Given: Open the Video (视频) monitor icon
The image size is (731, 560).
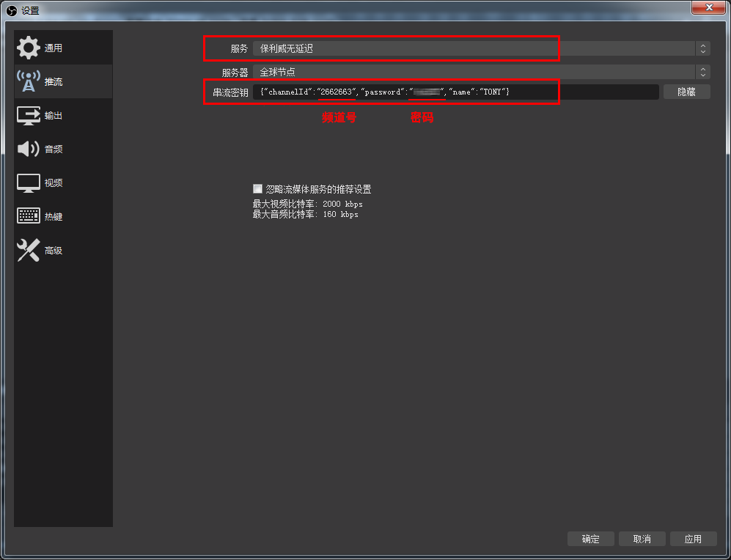Looking at the screenshot, I should pyautogui.click(x=29, y=183).
